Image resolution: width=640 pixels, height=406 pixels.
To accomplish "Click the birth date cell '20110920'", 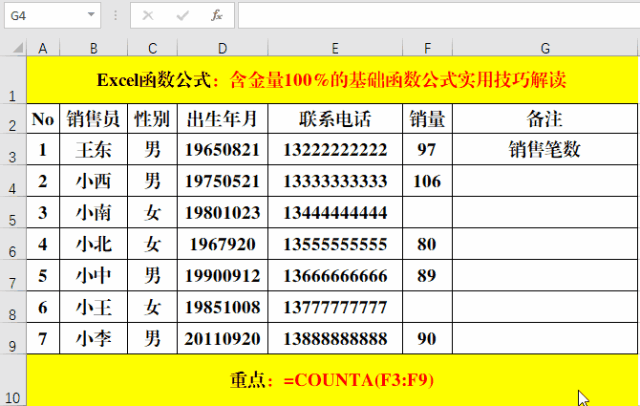I will [x=222, y=338].
